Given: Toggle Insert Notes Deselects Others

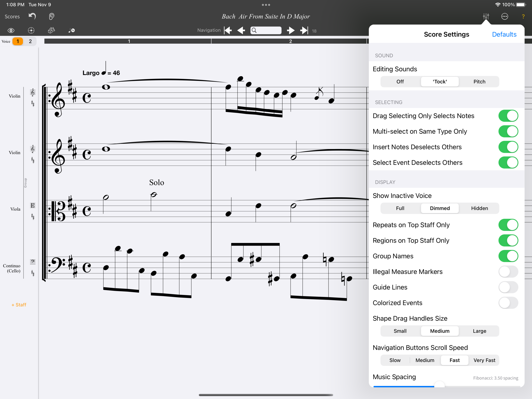Looking at the screenshot, I should [508, 147].
